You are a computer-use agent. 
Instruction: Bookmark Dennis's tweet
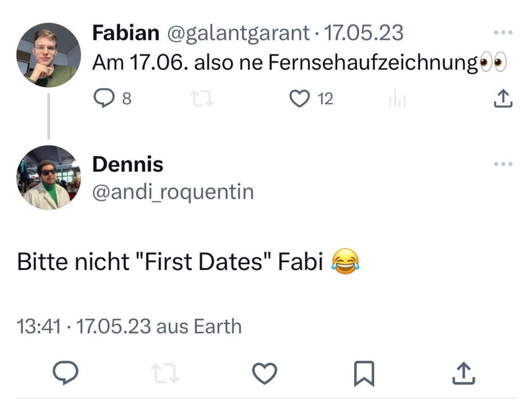point(364,374)
